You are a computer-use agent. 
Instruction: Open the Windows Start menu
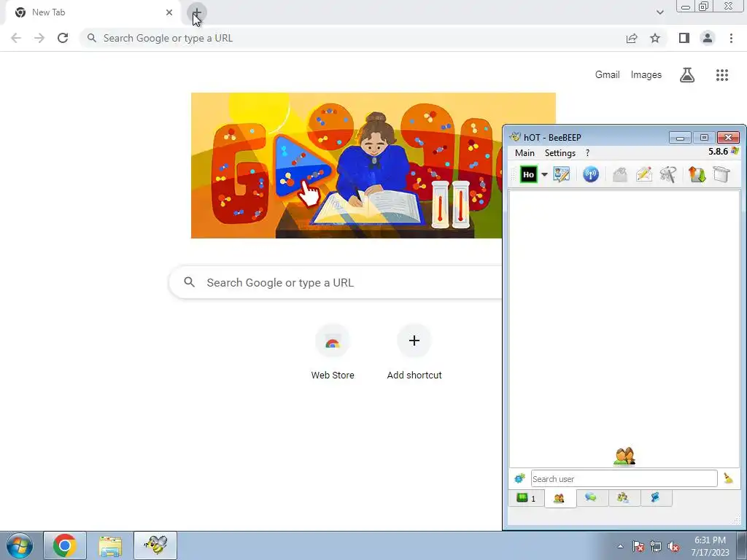[20, 545]
